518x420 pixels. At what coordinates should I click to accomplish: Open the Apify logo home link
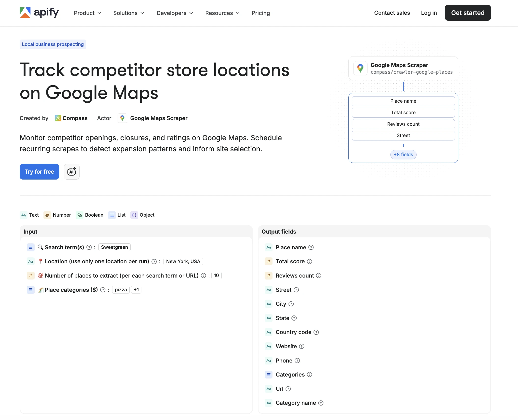pyautogui.click(x=39, y=13)
